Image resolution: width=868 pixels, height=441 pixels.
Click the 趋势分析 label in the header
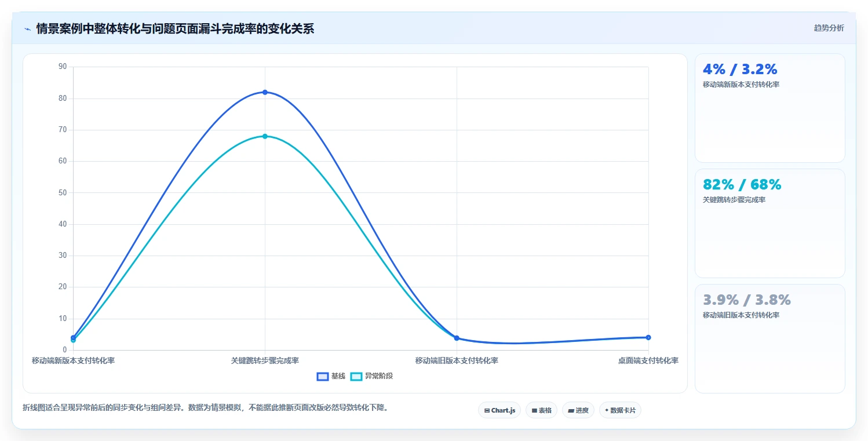point(829,28)
